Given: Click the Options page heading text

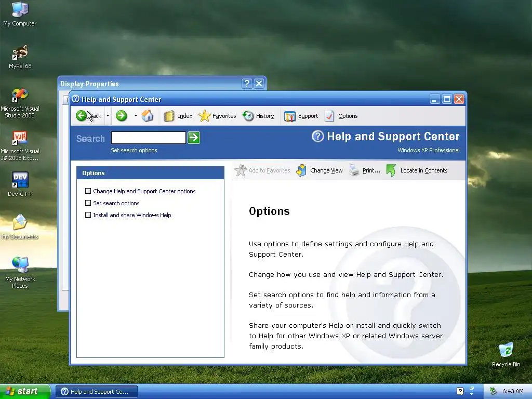Looking at the screenshot, I should click(270, 211).
